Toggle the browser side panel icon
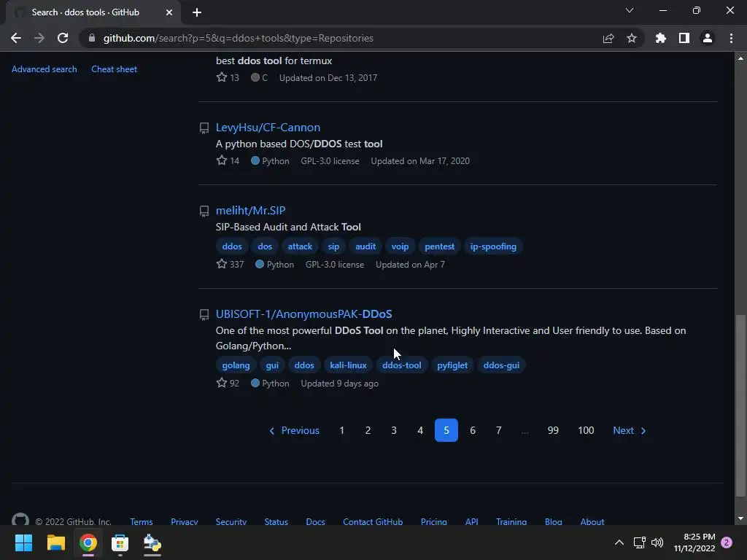The height and width of the screenshot is (560, 747). pos(684,38)
